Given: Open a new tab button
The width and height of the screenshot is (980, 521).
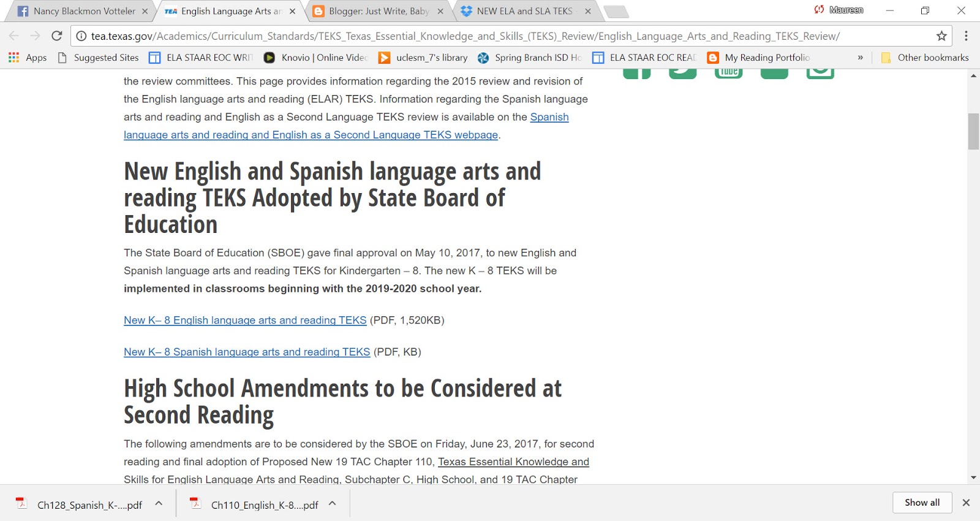Looking at the screenshot, I should click(616, 12).
